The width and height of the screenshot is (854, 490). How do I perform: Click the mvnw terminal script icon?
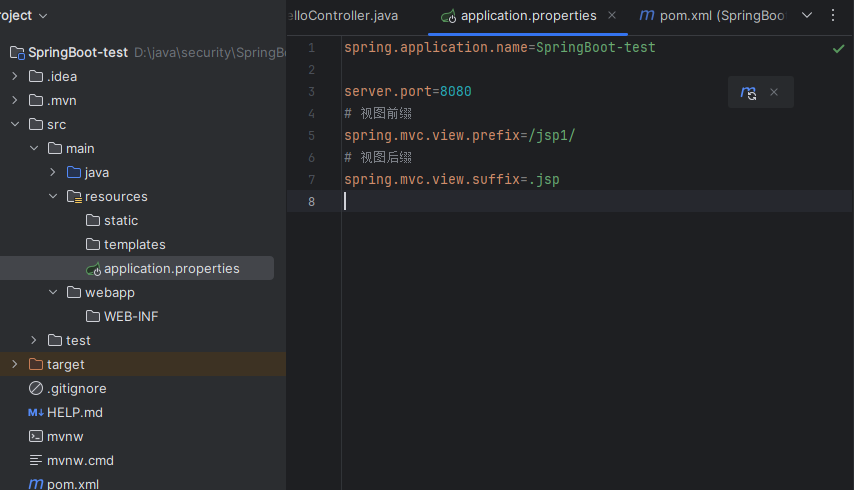tap(36, 436)
